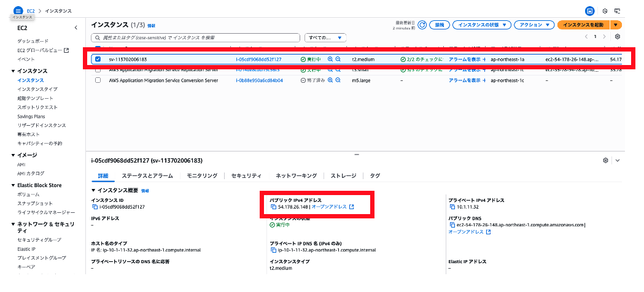Copy the public DNS name
Screen dimensions: 644x292
coord(452,225)
